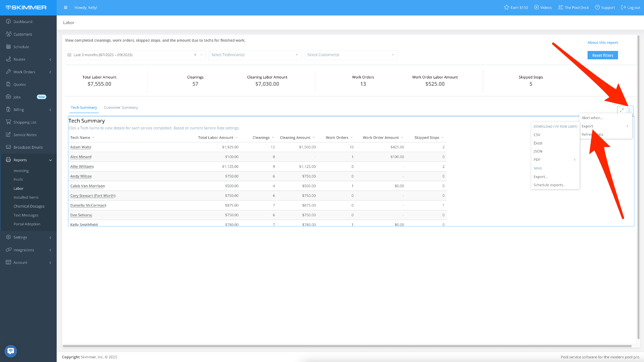
Task: Open the three-dot tile actions menu
Action: (x=629, y=110)
